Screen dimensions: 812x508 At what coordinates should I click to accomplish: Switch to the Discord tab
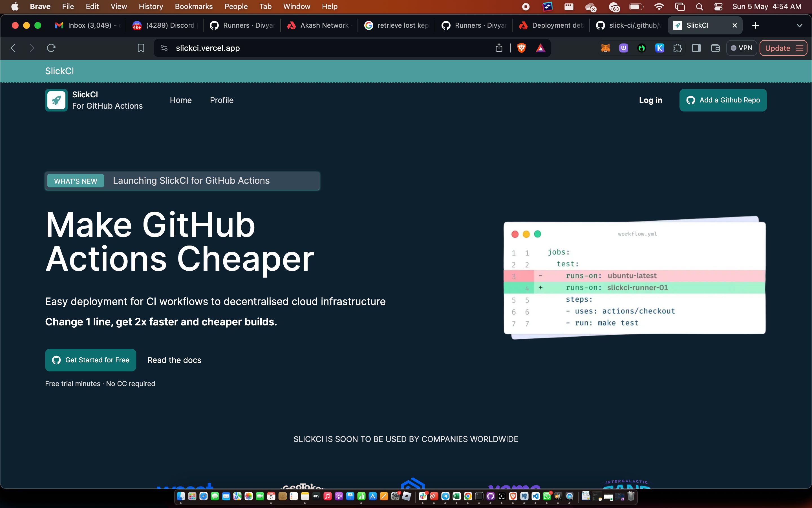click(164, 25)
